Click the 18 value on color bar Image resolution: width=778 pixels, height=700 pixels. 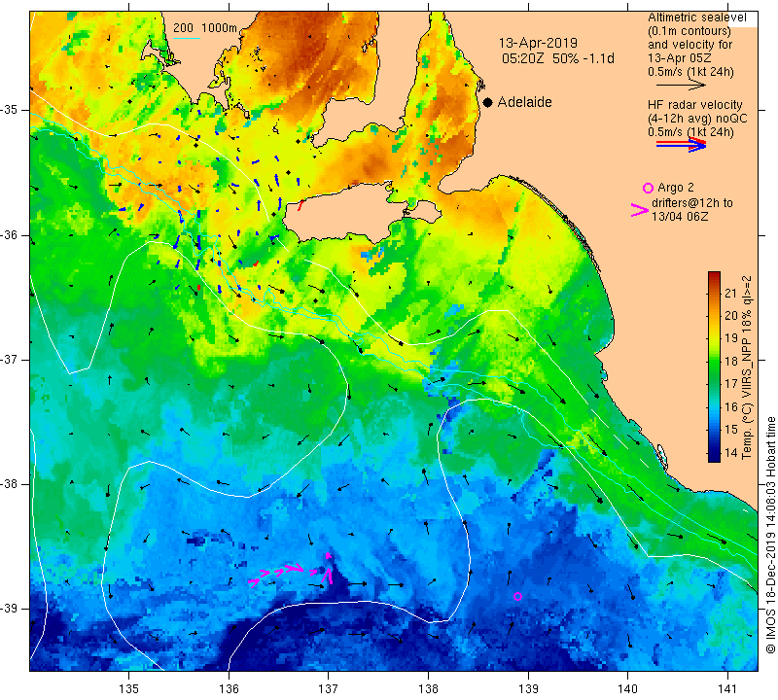[731, 361]
